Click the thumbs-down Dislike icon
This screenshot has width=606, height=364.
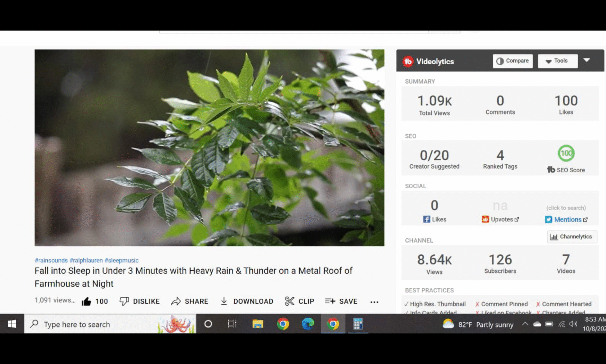point(124,301)
